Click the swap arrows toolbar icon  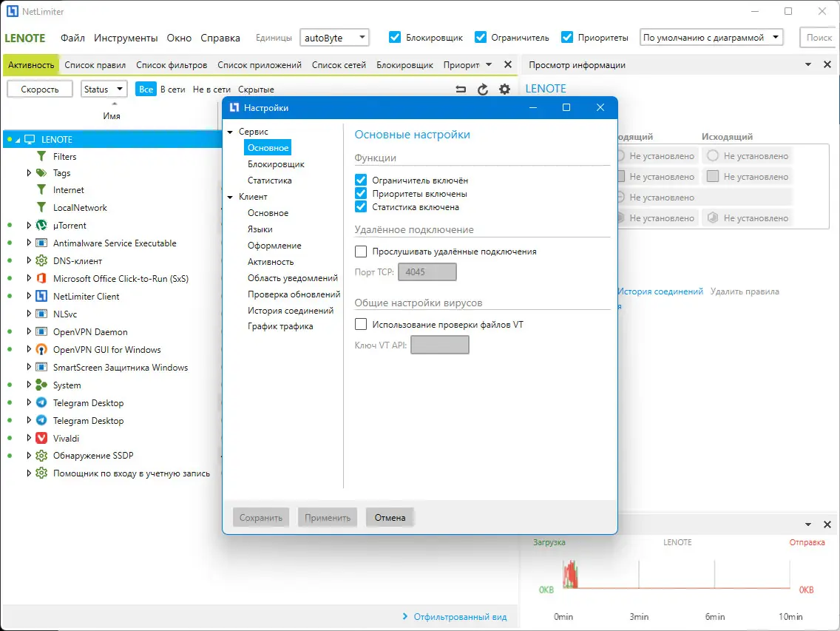pos(461,90)
